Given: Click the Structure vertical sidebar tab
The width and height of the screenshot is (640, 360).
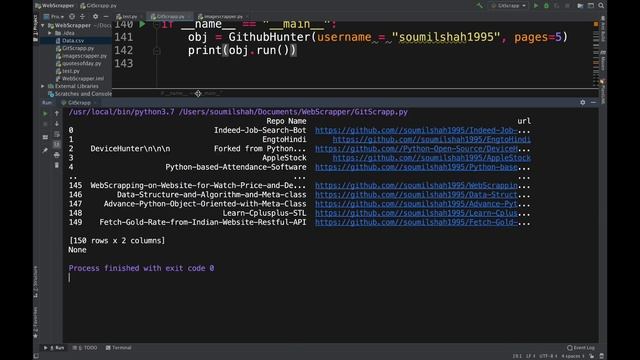Looking at the screenshot, I should click(36, 282).
